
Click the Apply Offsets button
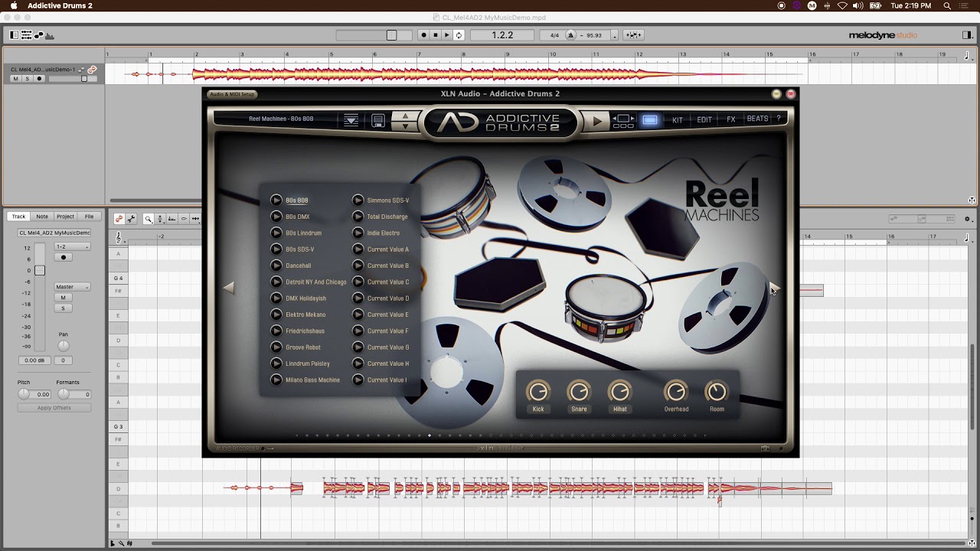54,408
